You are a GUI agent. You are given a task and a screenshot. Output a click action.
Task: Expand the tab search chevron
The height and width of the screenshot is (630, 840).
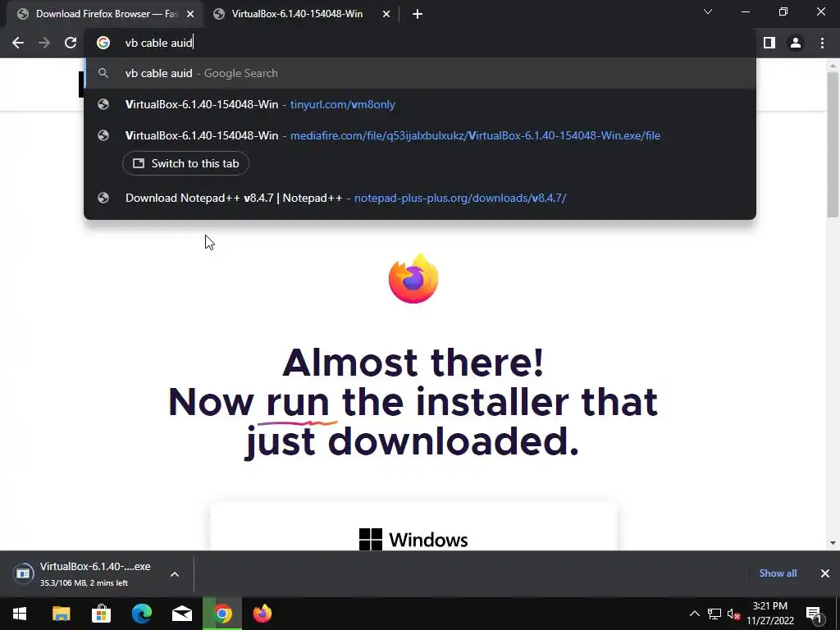(x=708, y=11)
